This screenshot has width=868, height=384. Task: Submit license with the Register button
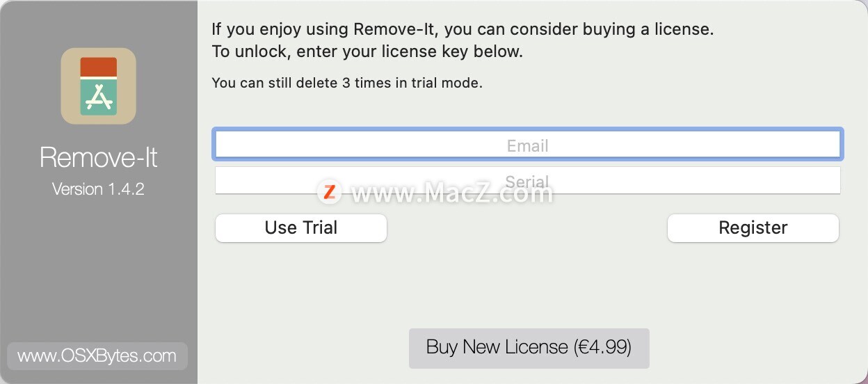coord(753,227)
